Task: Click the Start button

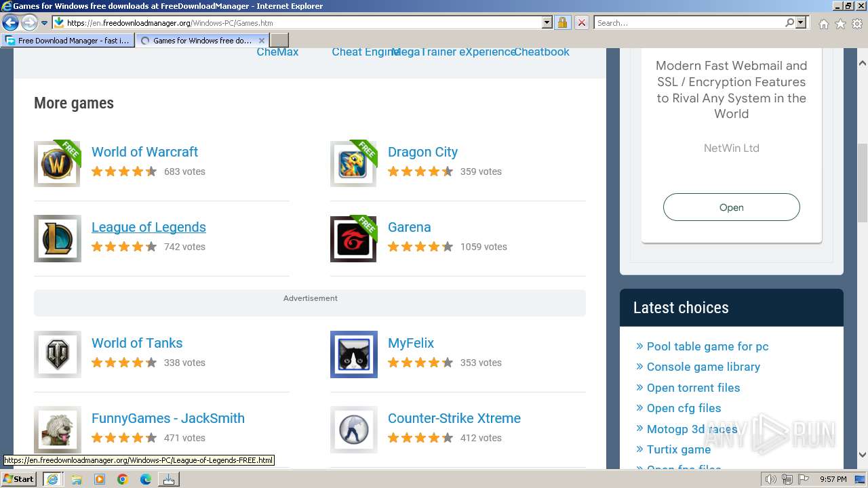Action: coord(18,479)
